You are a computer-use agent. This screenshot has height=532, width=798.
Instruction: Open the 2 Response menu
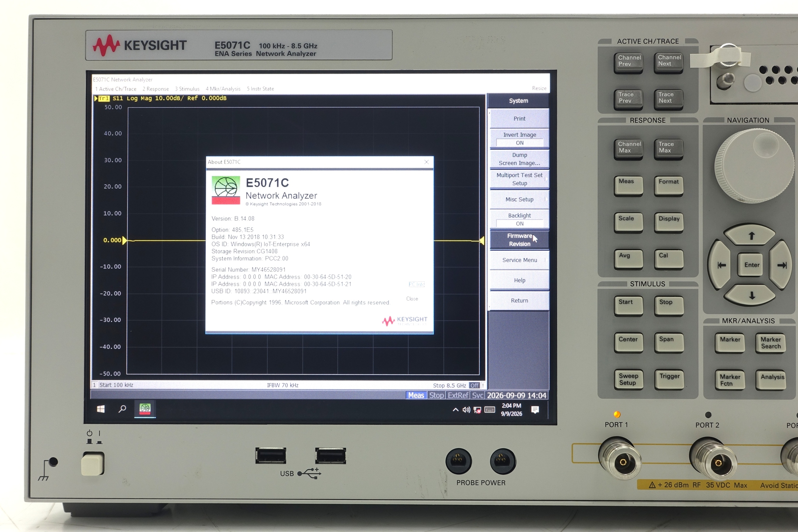(x=156, y=89)
